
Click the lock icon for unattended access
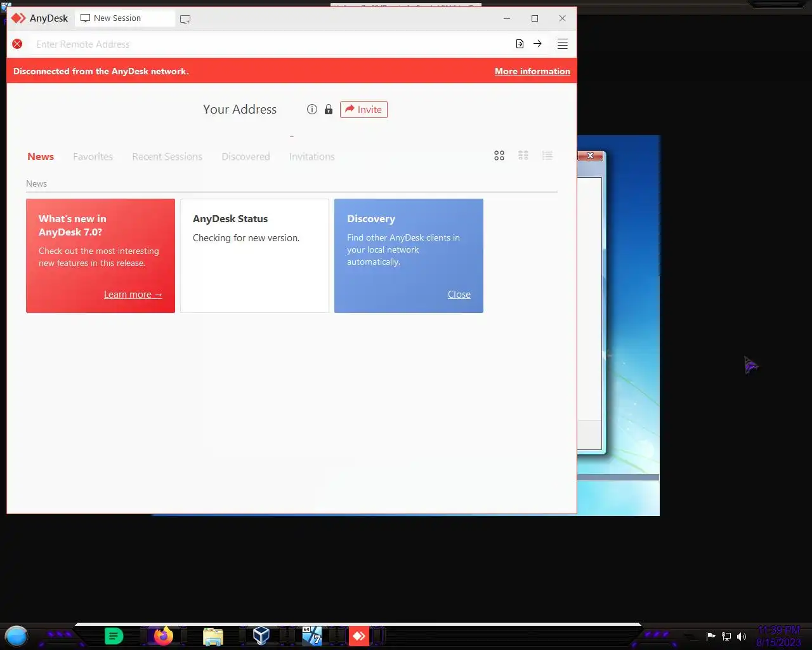click(x=329, y=109)
